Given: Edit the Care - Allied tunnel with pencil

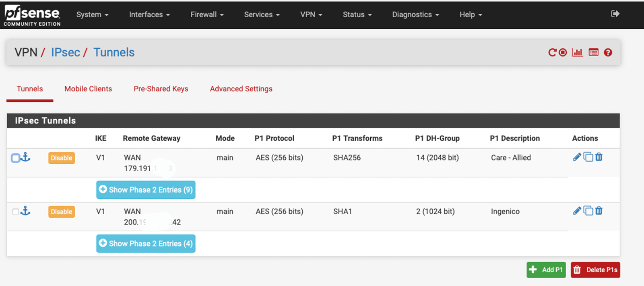Looking at the screenshot, I should pyautogui.click(x=577, y=157).
